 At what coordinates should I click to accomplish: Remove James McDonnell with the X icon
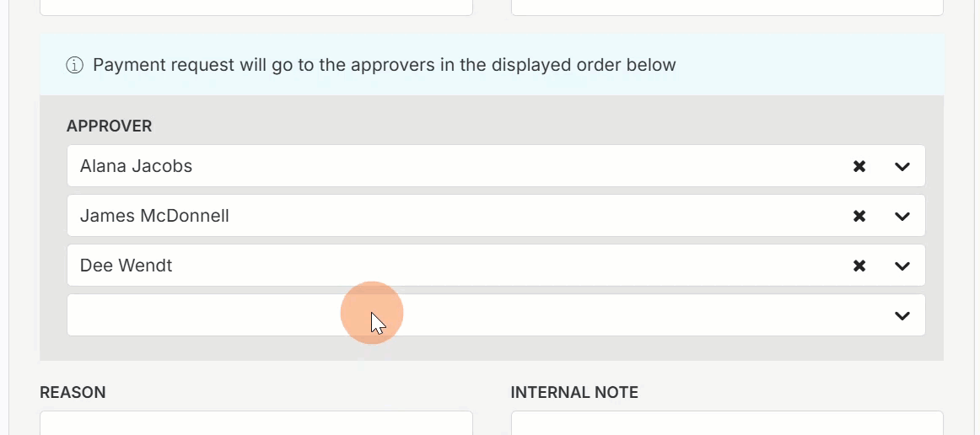click(859, 217)
